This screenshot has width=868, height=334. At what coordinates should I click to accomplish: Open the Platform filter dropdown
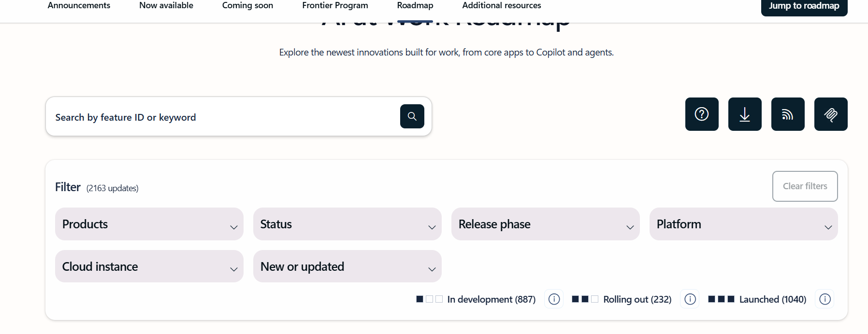[744, 224]
